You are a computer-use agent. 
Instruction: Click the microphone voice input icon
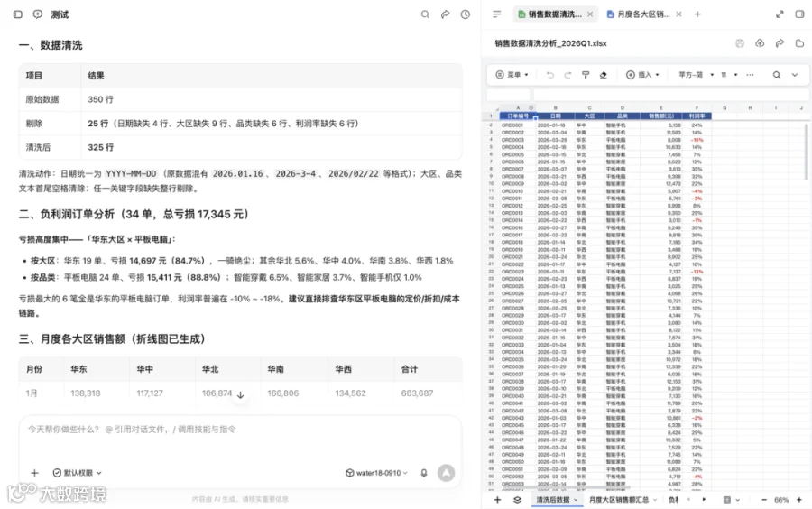(424, 473)
